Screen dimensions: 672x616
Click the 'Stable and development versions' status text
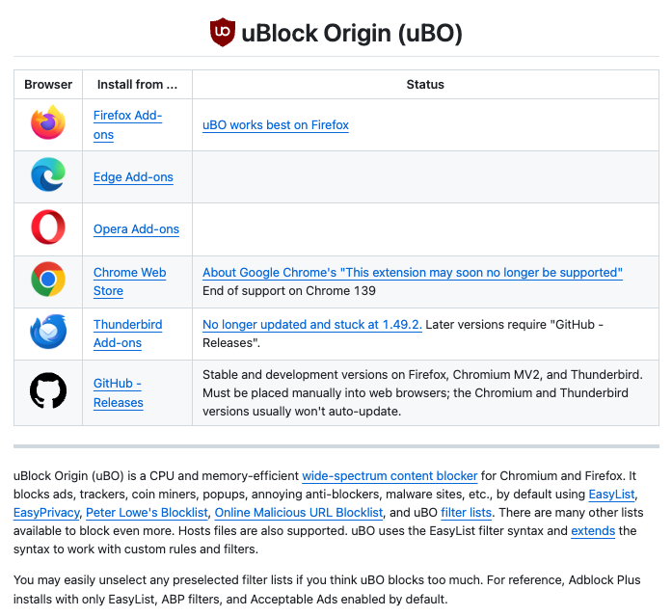tap(422, 392)
